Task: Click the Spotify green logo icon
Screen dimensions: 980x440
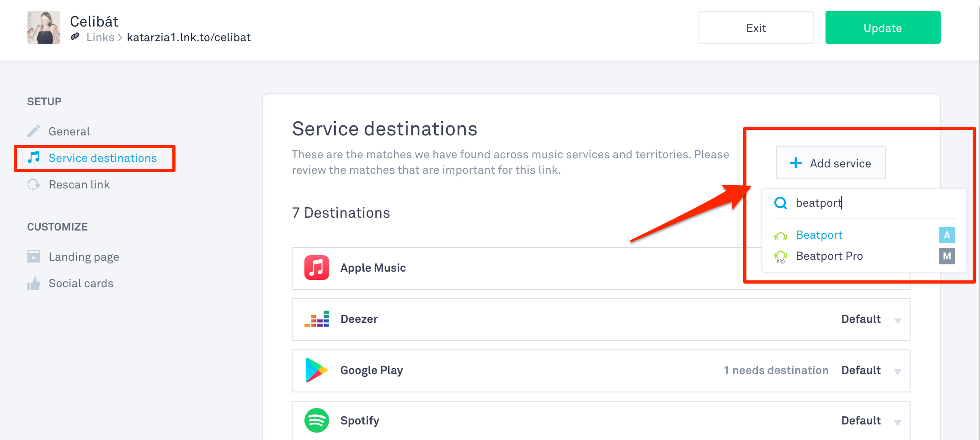Action: click(316, 420)
